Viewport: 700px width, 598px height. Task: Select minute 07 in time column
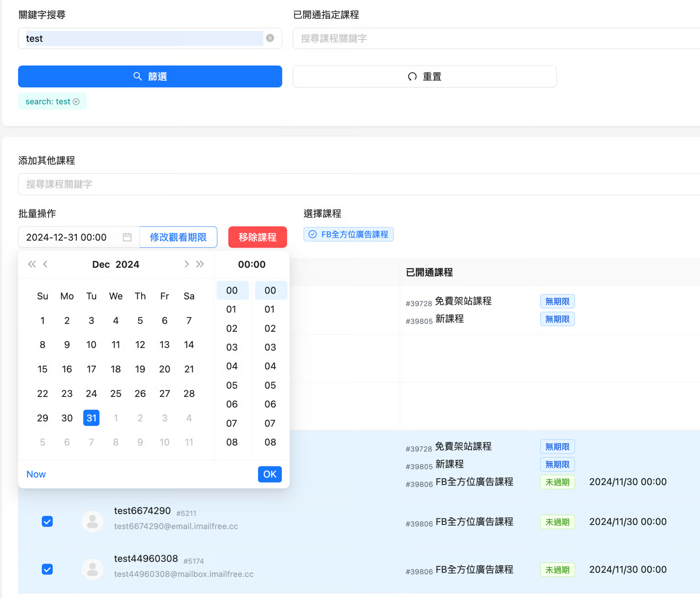point(270,424)
